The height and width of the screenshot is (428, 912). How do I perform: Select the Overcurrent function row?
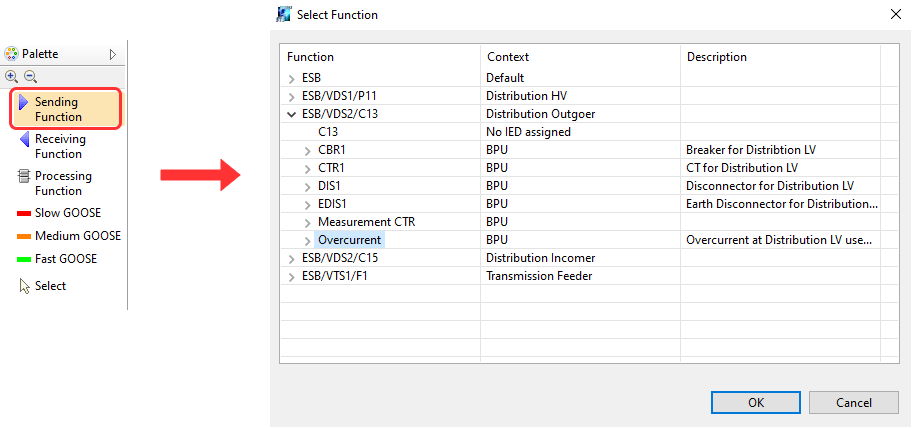(350, 240)
